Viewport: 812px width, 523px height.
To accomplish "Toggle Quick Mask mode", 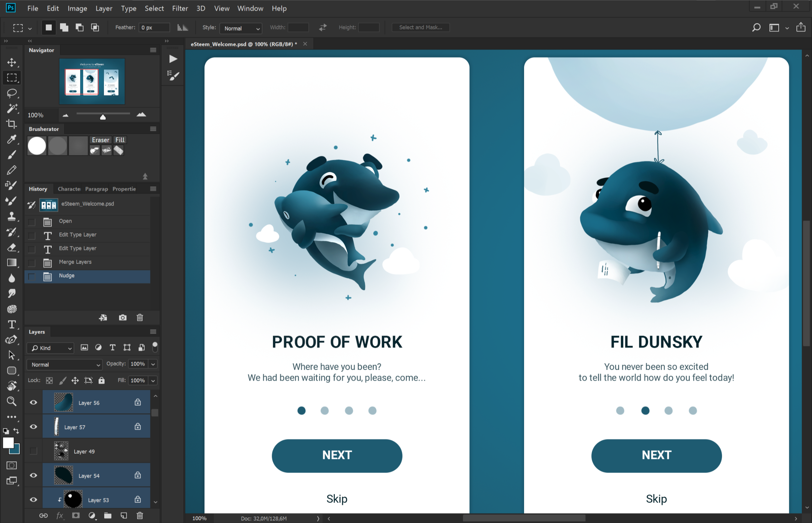I will [12, 466].
